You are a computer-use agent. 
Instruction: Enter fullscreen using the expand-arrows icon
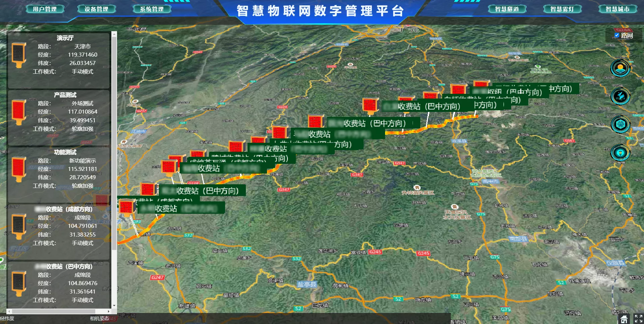(638, 319)
